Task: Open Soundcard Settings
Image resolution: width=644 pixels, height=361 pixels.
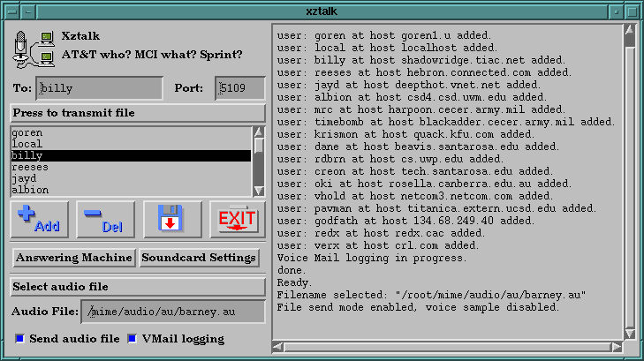Action: [x=199, y=258]
